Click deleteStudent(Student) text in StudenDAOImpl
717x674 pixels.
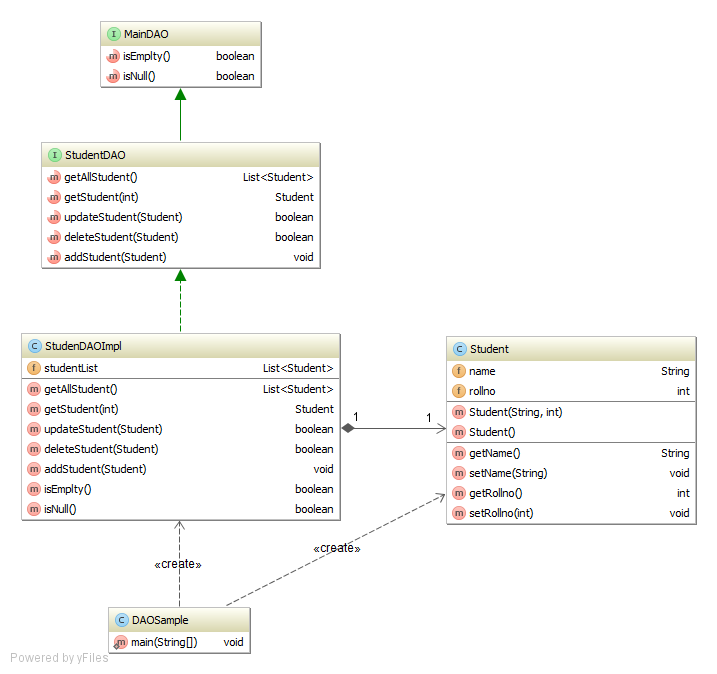click(x=101, y=449)
